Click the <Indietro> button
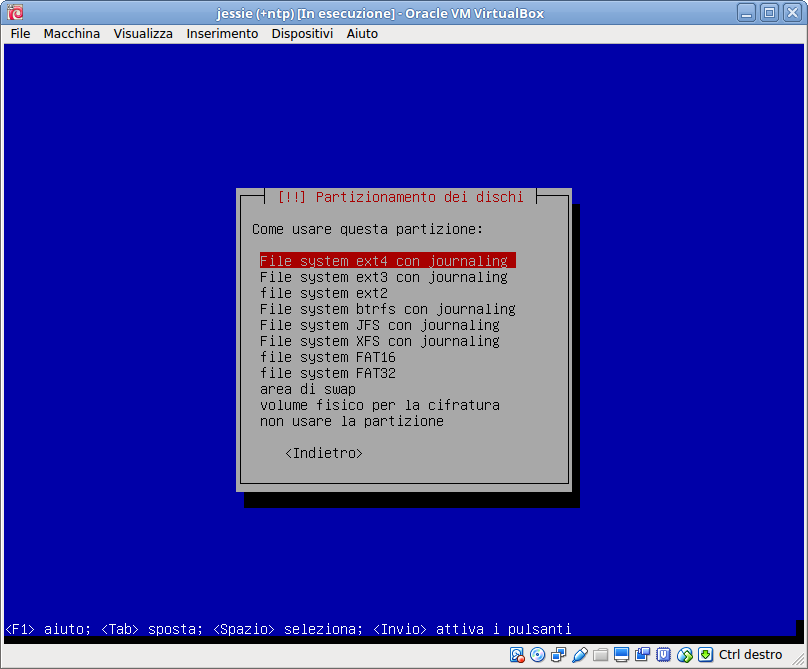The height and width of the screenshot is (669, 808). (324, 453)
